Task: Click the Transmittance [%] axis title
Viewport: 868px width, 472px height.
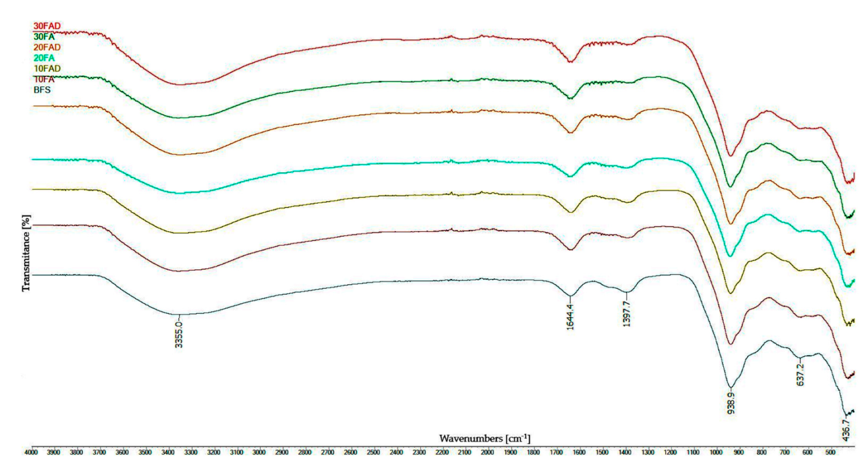Action: click(26, 253)
